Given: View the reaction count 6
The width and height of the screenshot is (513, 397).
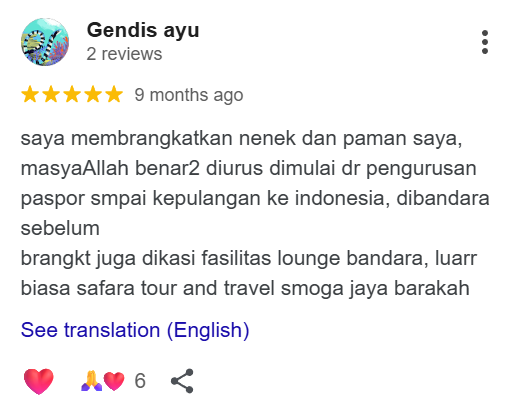Looking at the screenshot, I should click(140, 381).
